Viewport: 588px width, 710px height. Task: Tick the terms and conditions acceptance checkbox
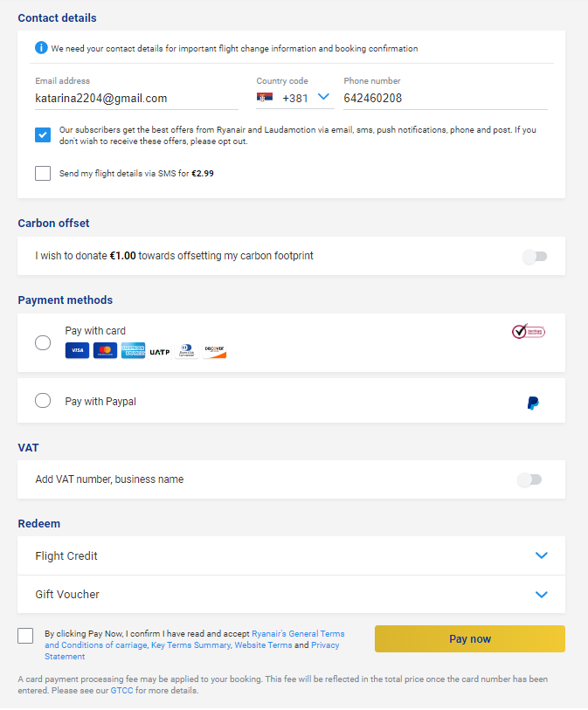click(x=25, y=635)
